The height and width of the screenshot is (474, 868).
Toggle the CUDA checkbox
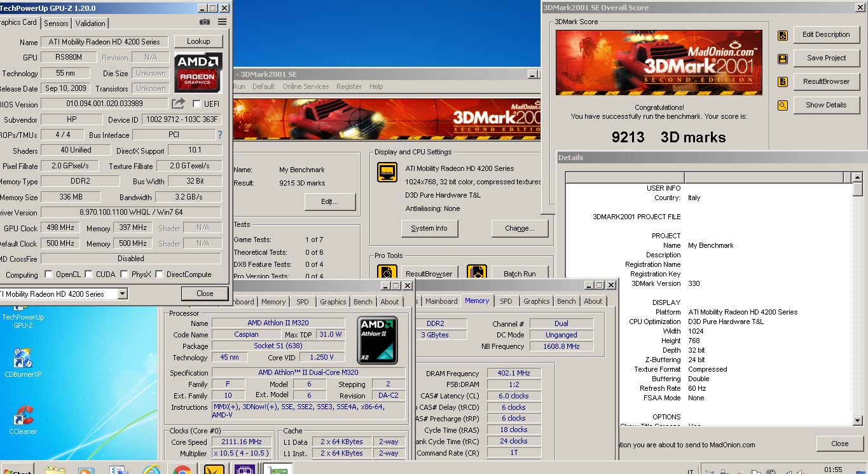[88, 274]
